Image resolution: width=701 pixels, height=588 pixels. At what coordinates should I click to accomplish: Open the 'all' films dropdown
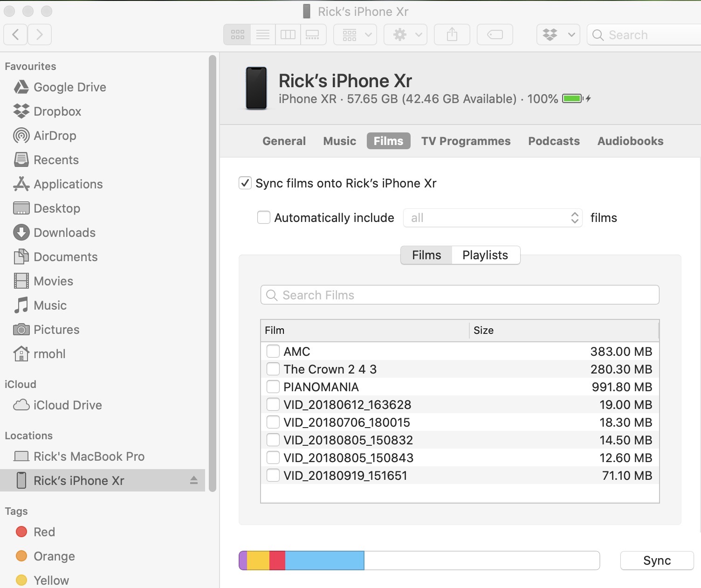point(493,218)
